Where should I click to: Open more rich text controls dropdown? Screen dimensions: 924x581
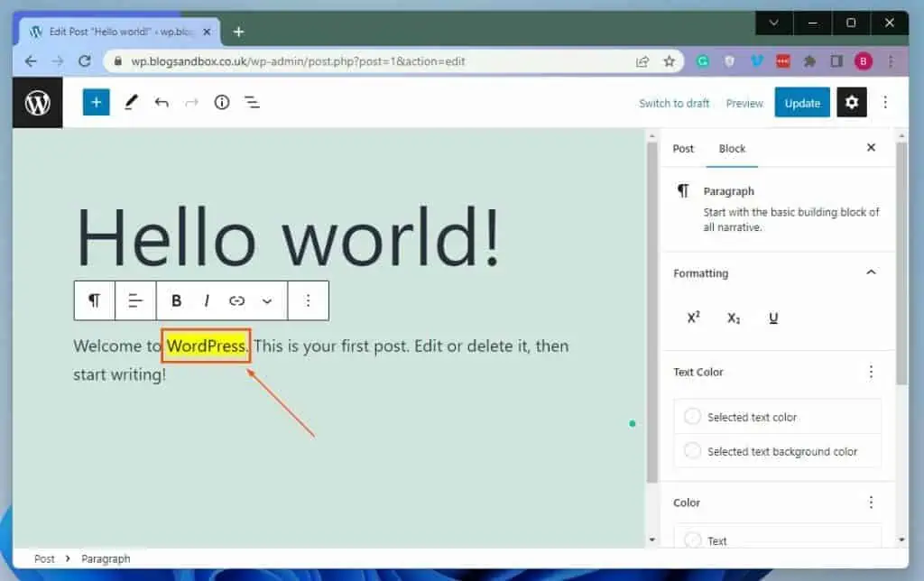267,300
